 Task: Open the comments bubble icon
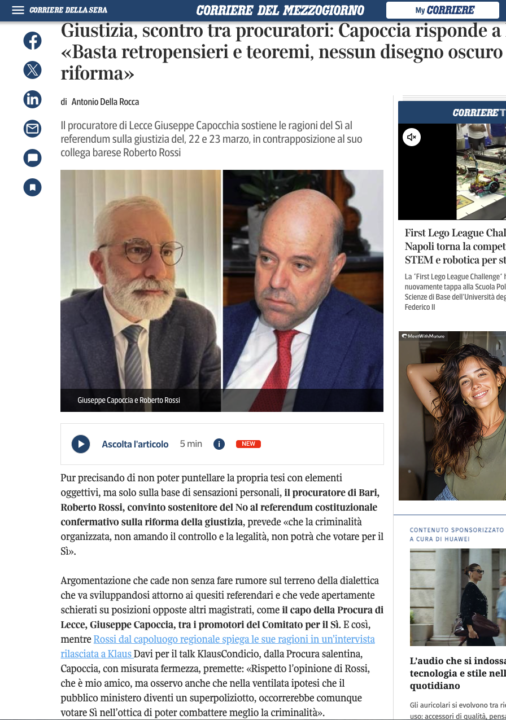32,158
